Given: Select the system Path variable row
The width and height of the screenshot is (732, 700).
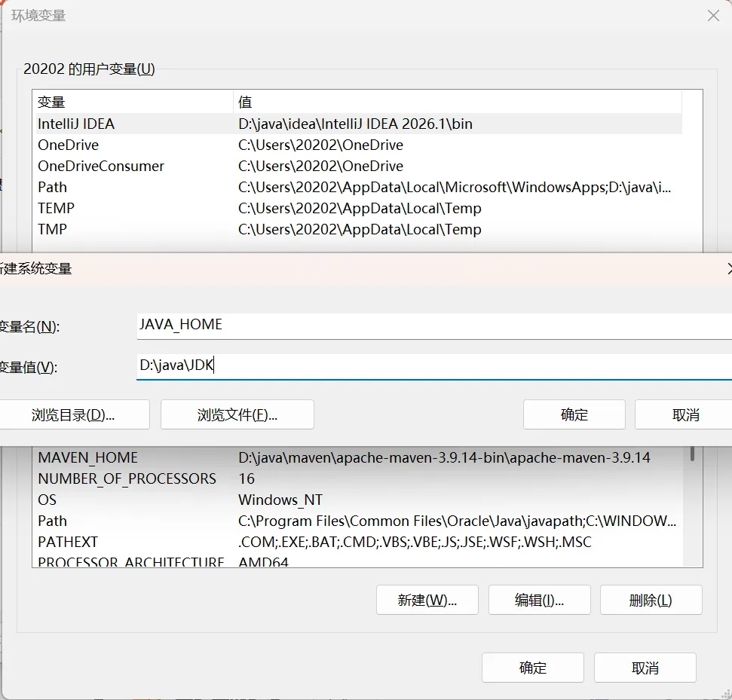Looking at the screenshot, I should click(359, 521).
